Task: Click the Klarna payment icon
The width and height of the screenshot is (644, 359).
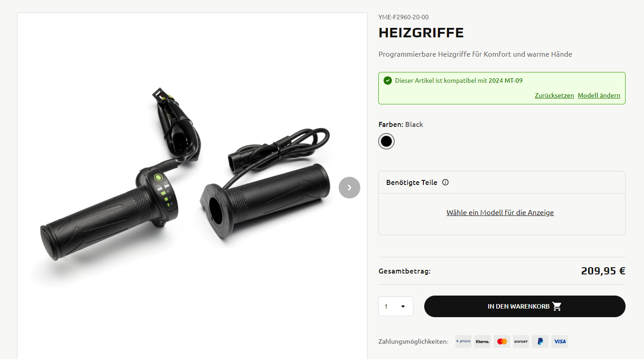Action: (483, 341)
